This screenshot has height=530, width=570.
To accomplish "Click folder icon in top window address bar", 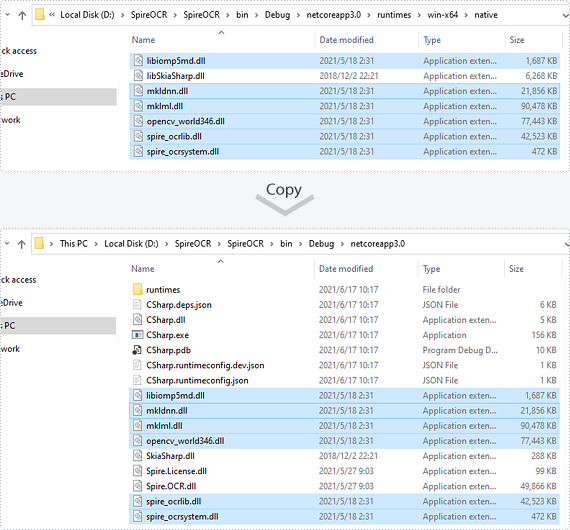I will (x=40, y=15).
